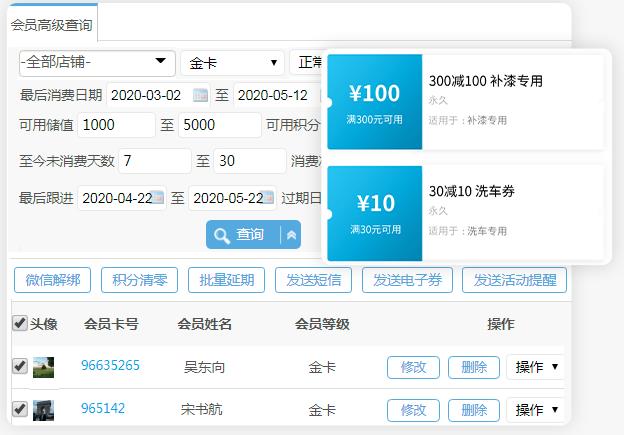Click the 30减10 洗车券 coupon title
Image resolution: width=624 pixels, height=435 pixels.
[472, 191]
